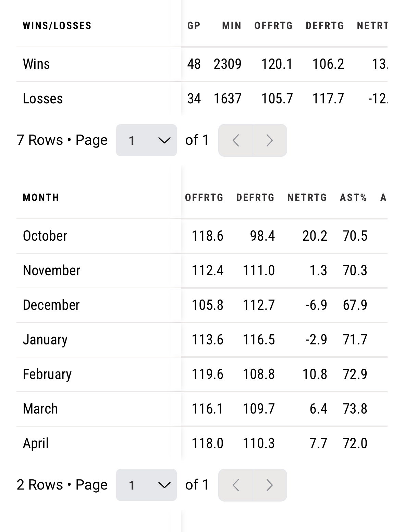Screen dimensions: 404x532
Task: Go to previous page in Wins/Losses pagination
Action: pyautogui.click(x=235, y=140)
